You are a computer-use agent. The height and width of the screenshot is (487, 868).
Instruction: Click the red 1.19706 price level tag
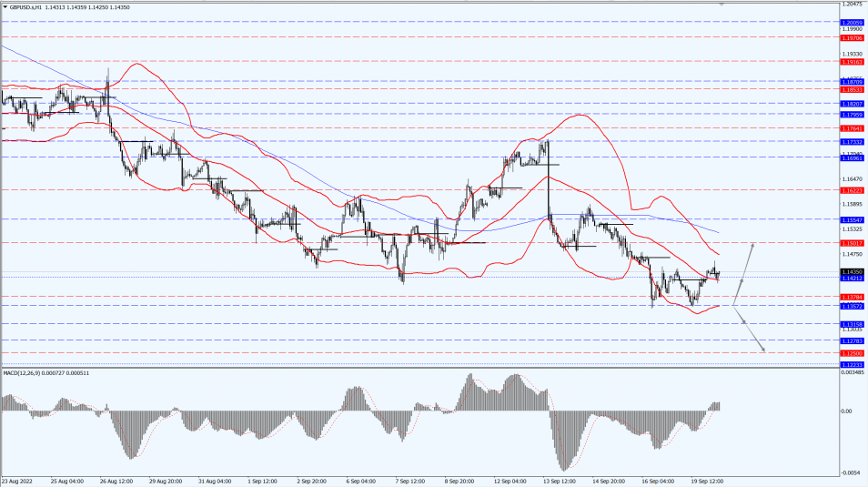(x=852, y=38)
